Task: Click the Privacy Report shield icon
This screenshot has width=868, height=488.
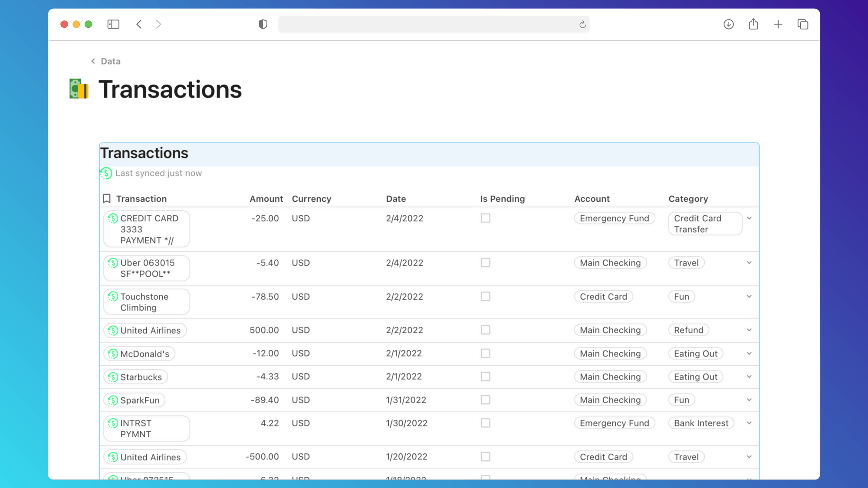Action: tap(263, 24)
